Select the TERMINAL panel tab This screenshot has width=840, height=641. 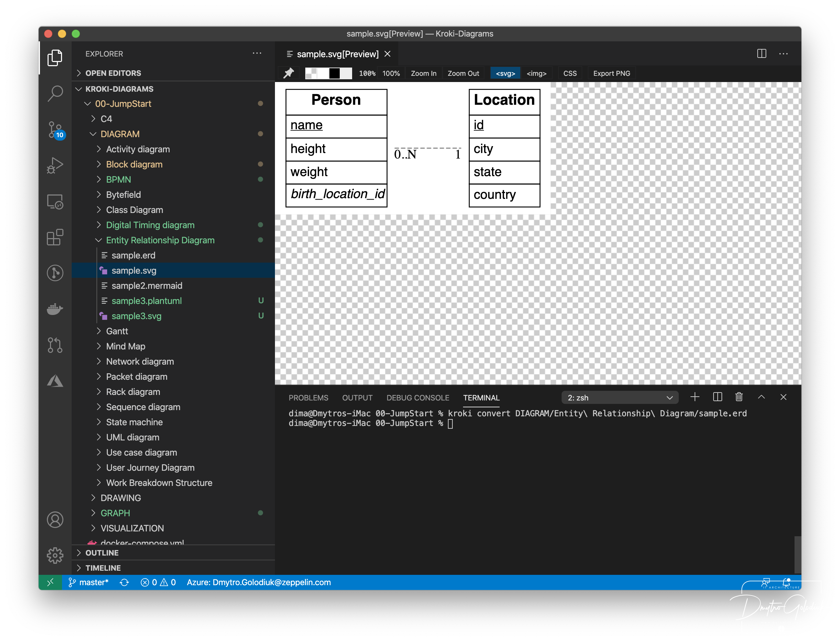click(x=481, y=398)
